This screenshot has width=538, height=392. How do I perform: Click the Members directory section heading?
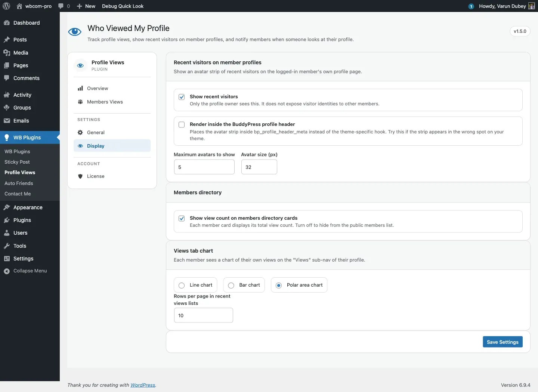click(198, 192)
